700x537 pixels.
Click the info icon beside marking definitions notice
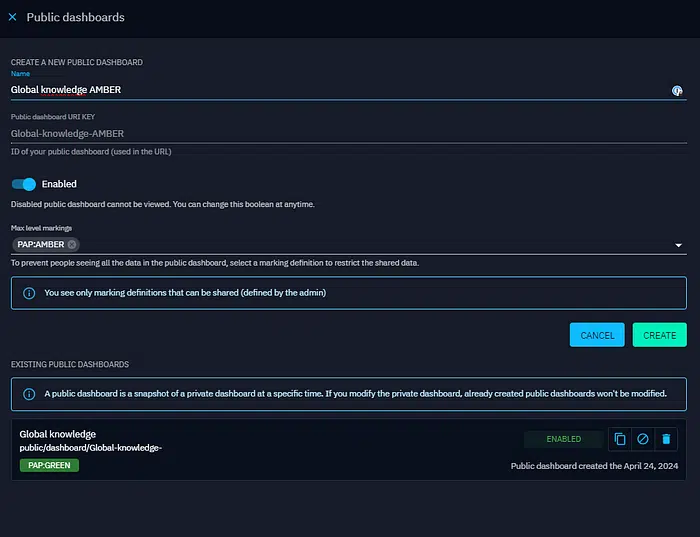coord(29,293)
